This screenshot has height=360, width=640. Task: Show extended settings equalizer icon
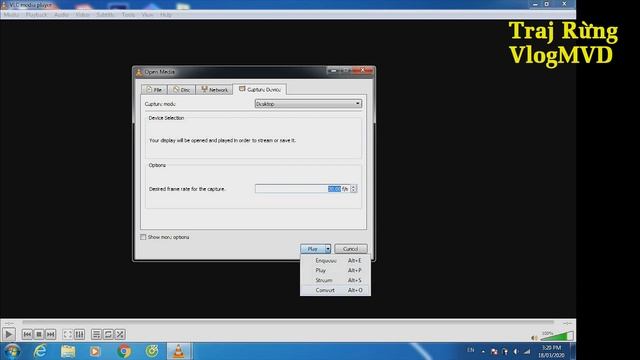[80, 334]
